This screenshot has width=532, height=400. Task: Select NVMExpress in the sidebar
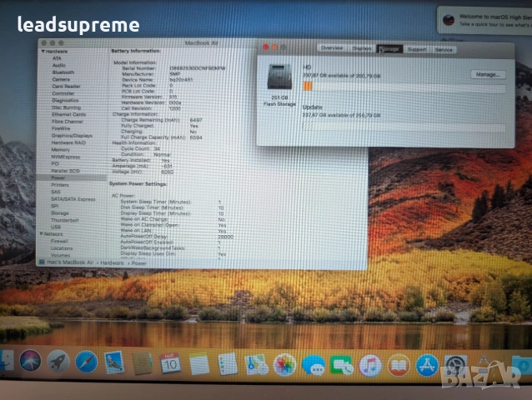[x=66, y=157]
